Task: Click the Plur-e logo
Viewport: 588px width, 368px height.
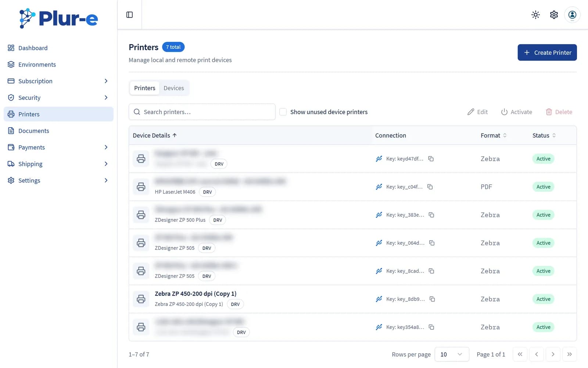Action: [x=59, y=18]
